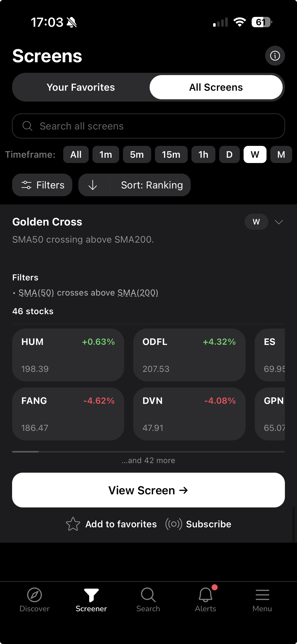Expand the Golden Cross screen chevron
This screenshot has width=297, height=644.
click(x=279, y=222)
